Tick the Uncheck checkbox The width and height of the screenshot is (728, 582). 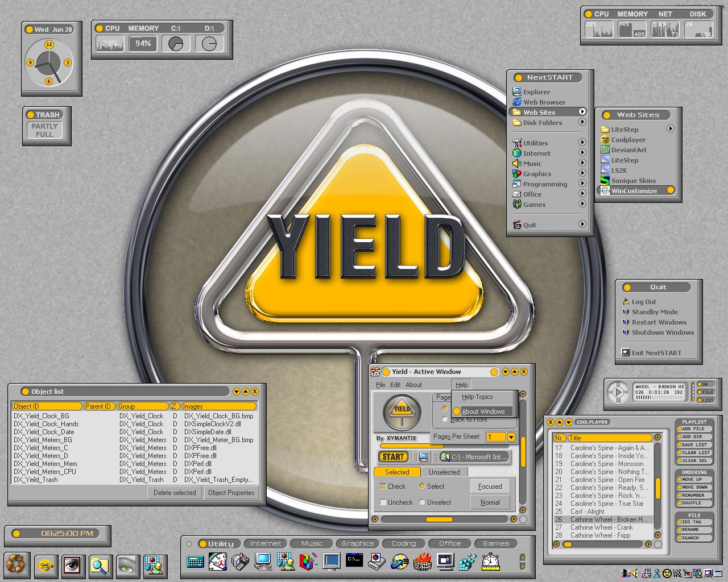point(383,502)
